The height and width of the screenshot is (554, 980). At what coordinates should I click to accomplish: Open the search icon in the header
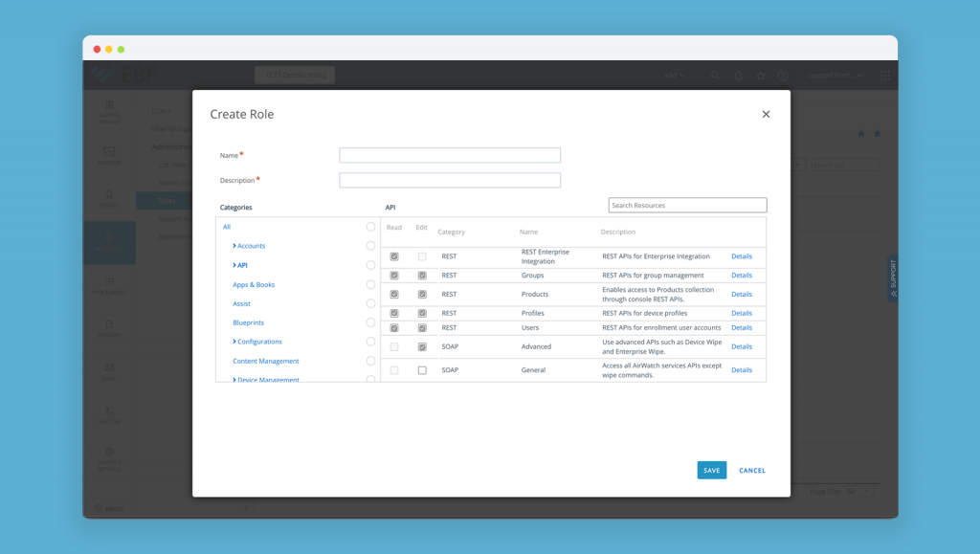pos(716,76)
